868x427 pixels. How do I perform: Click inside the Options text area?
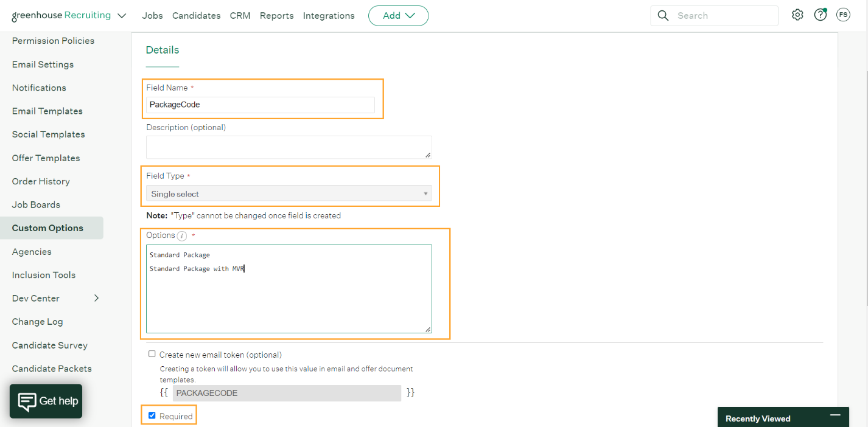[x=289, y=289]
